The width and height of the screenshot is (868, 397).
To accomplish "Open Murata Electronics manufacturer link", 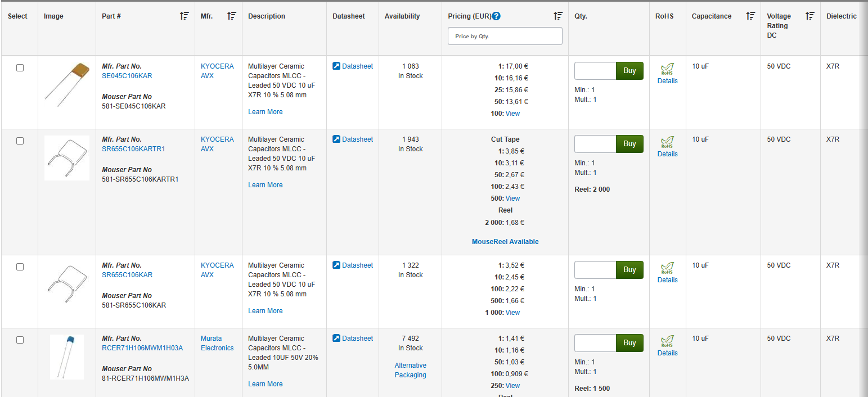I will 217,343.
